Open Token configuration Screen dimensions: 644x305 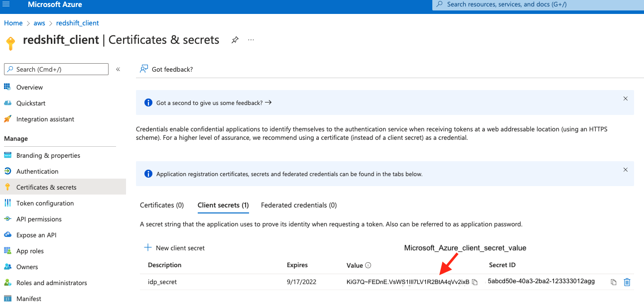point(45,203)
